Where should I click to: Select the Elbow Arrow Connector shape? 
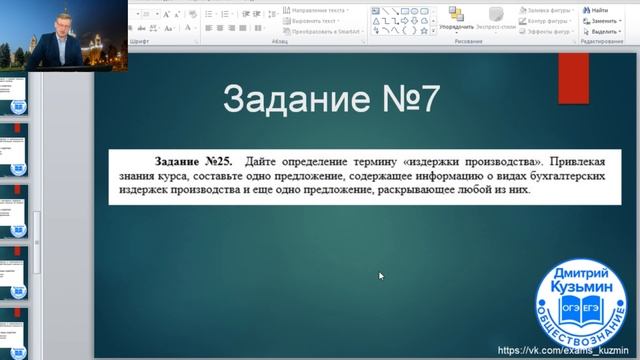click(395, 21)
